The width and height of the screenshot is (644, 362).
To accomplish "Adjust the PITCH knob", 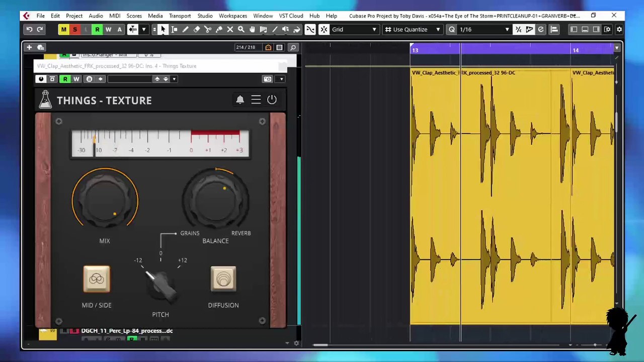I will [160, 285].
